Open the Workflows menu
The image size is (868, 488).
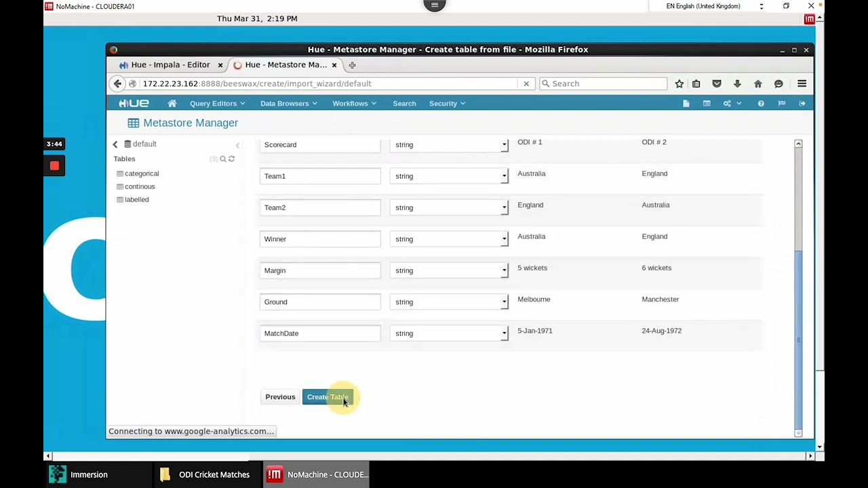[x=354, y=103]
